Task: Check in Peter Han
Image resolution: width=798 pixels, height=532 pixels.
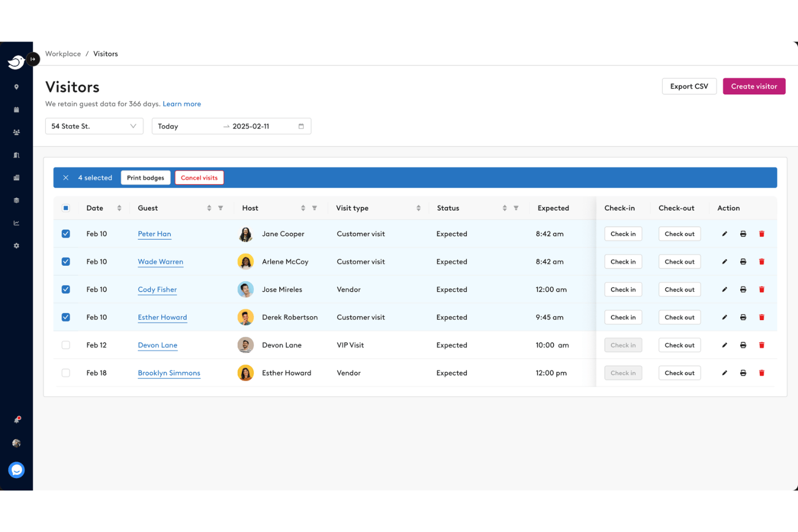Action: (623, 234)
